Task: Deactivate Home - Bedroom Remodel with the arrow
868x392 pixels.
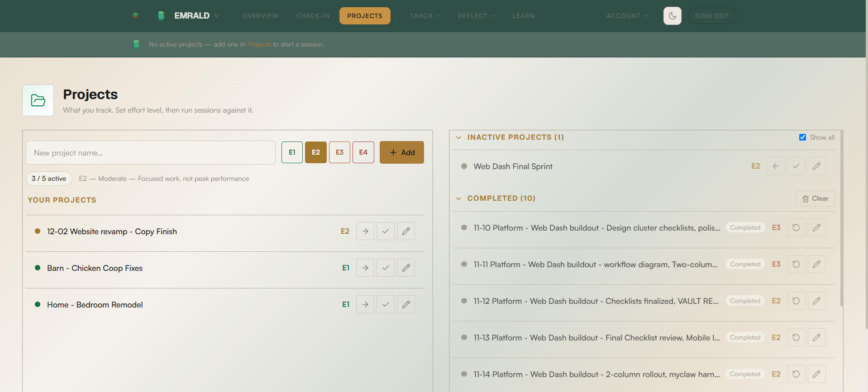Action: (x=365, y=304)
